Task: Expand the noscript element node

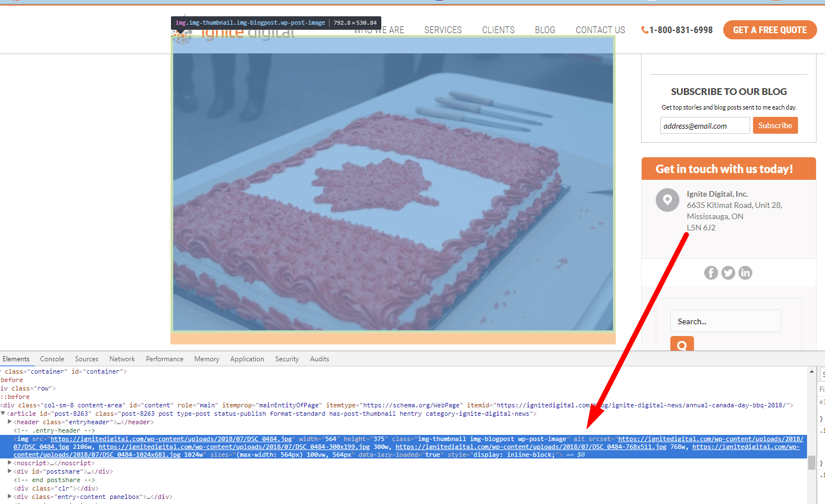Action: pos(10,463)
